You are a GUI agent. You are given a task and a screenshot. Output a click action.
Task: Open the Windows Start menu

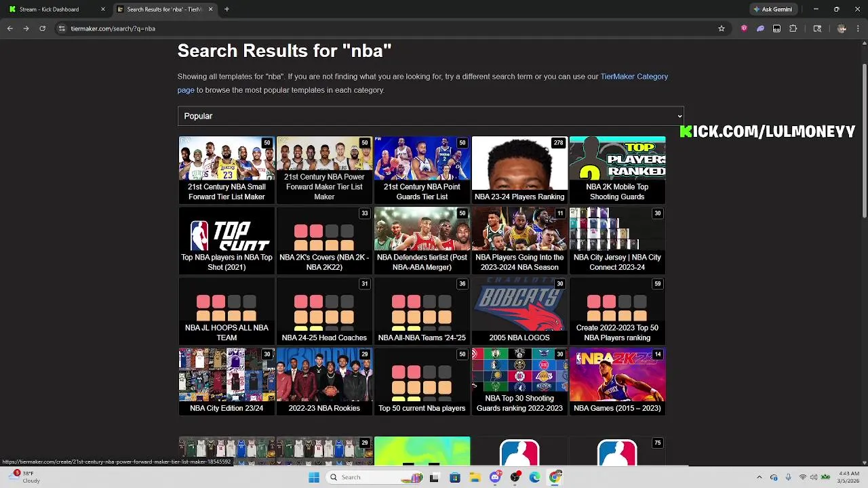tap(314, 477)
